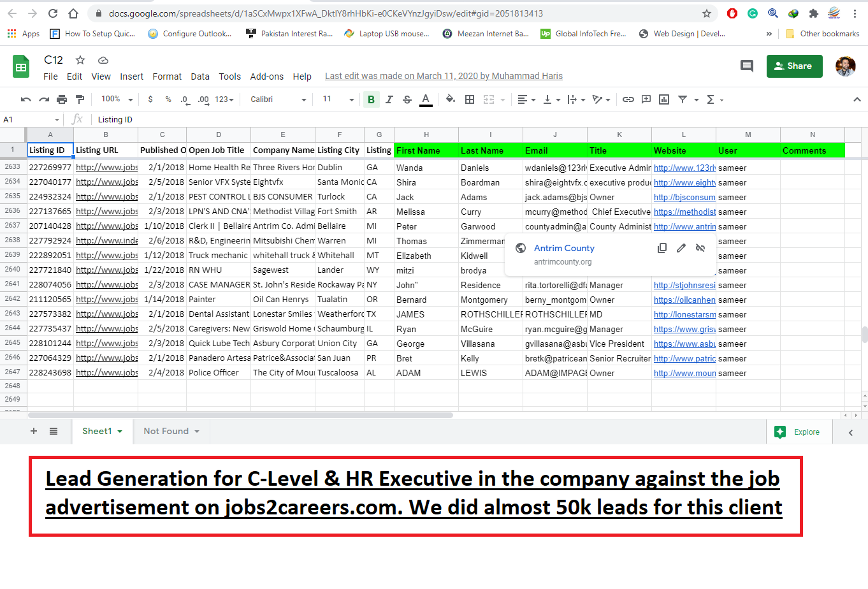The image size is (868, 589).
Task: Edit link pencil icon in popup
Action: pyautogui.click(x=681, y=248)
